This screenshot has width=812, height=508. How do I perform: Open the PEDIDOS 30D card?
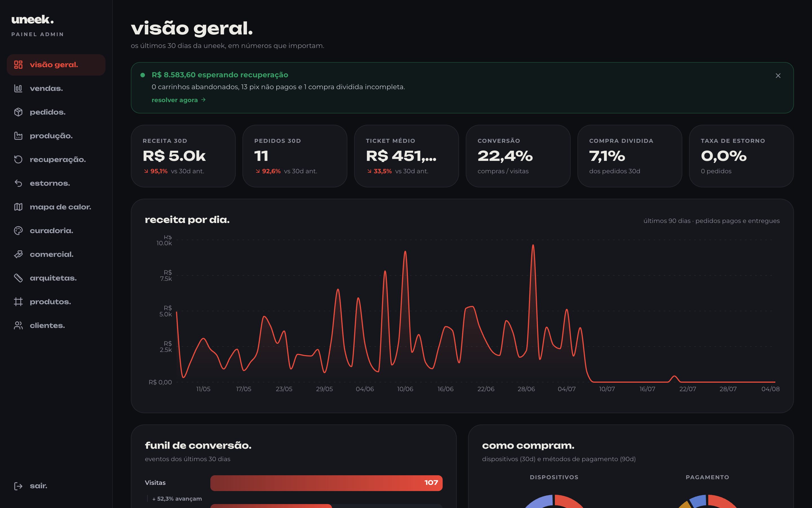click(x=295, y=156)
